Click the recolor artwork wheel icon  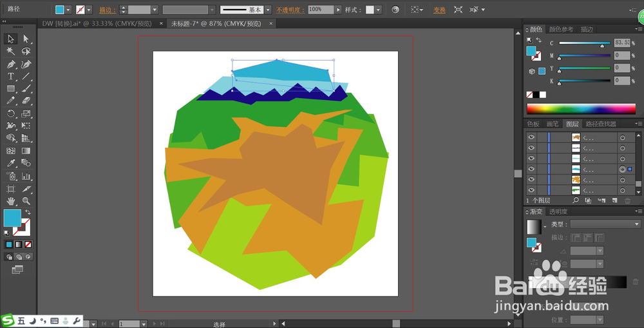point(395,10)
